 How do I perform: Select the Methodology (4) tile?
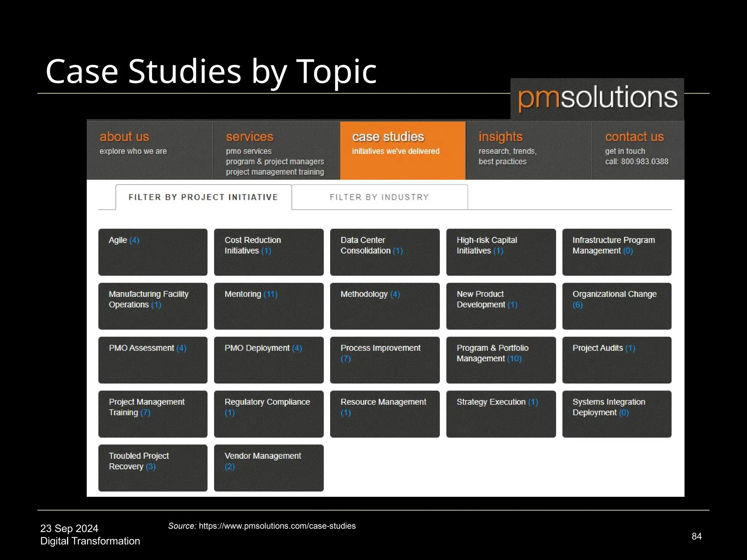point(385,306)
